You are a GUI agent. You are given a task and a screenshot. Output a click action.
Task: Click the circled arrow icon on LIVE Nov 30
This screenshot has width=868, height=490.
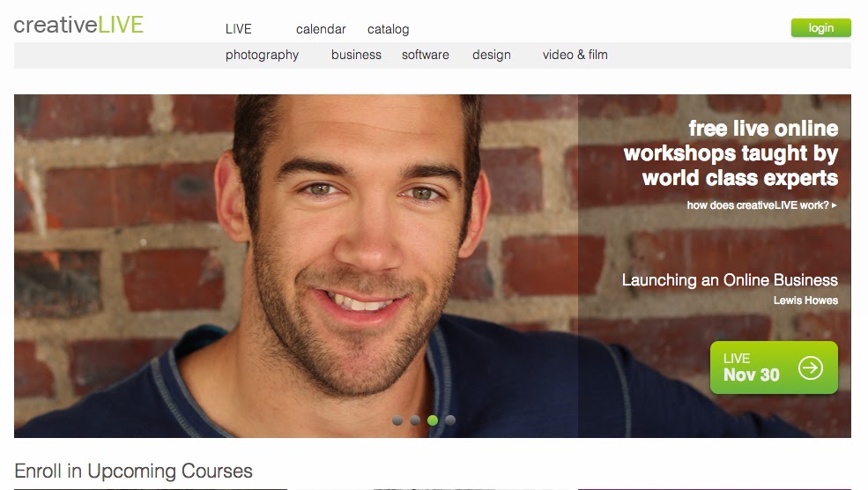click(811, 367)
